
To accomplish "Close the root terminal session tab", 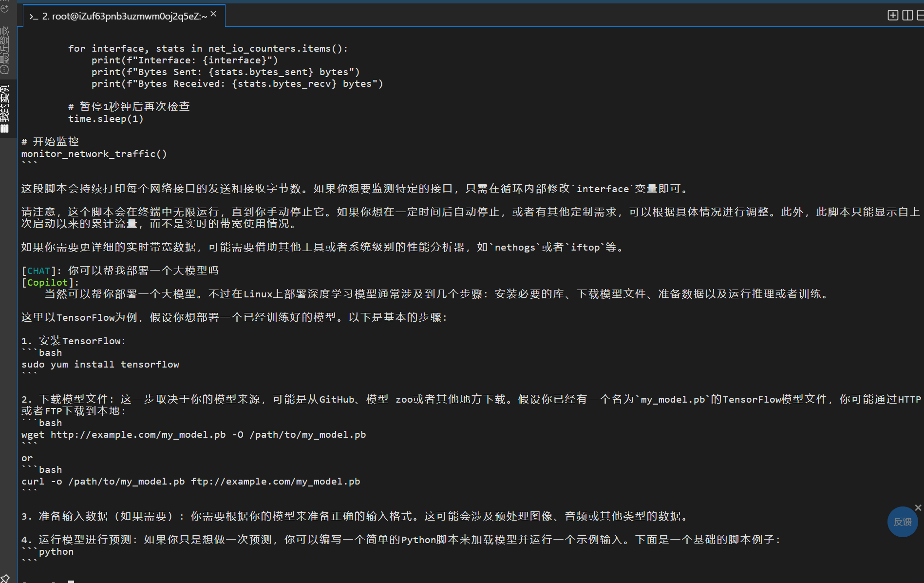I will click(213, 14).
